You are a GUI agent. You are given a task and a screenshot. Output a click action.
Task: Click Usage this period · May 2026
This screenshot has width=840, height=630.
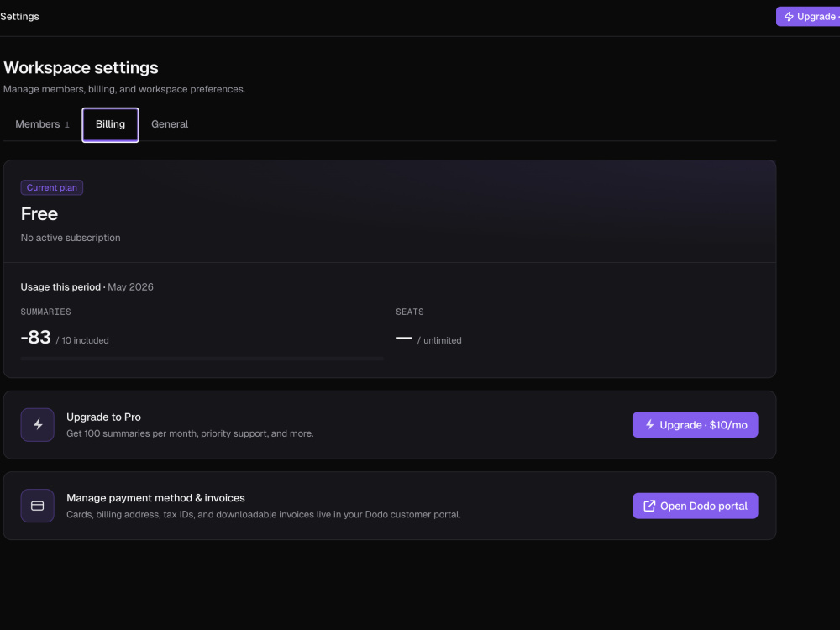87,287
